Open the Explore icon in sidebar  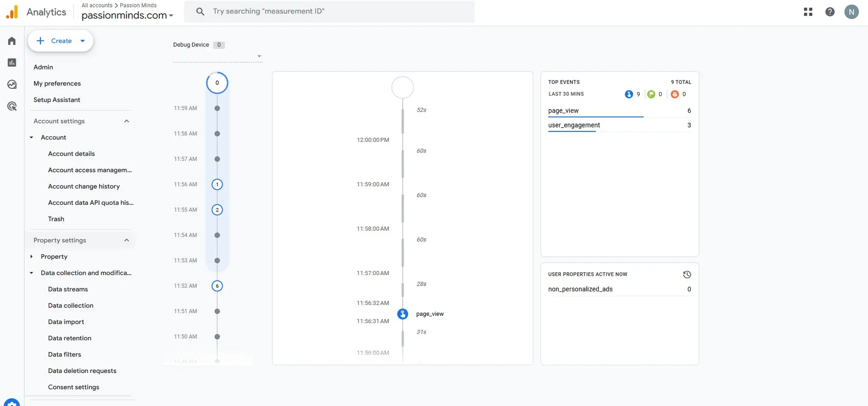pos(12,84)
